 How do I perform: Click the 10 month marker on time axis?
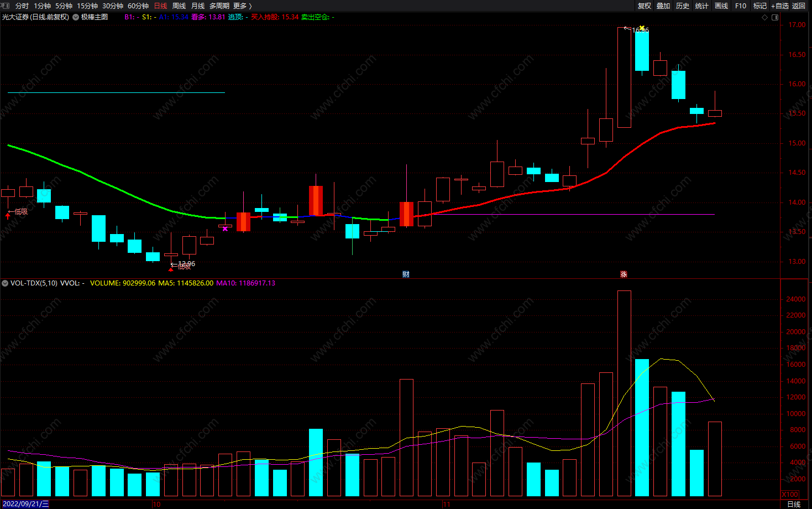[x=157, y=505]
